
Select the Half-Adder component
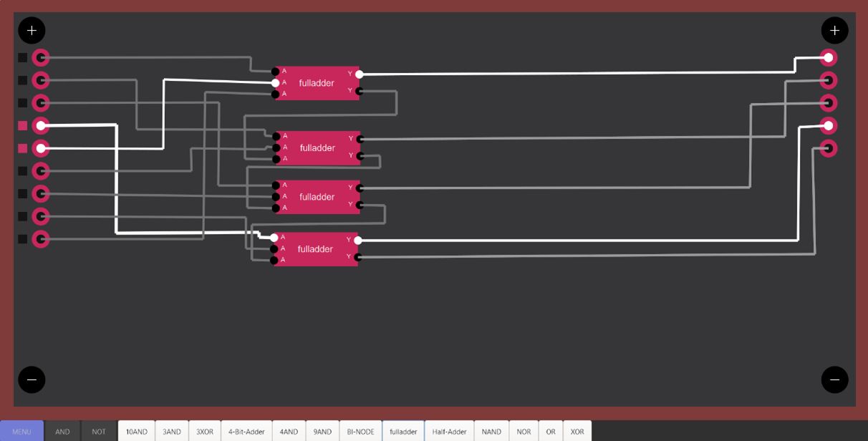pos(448,432)
